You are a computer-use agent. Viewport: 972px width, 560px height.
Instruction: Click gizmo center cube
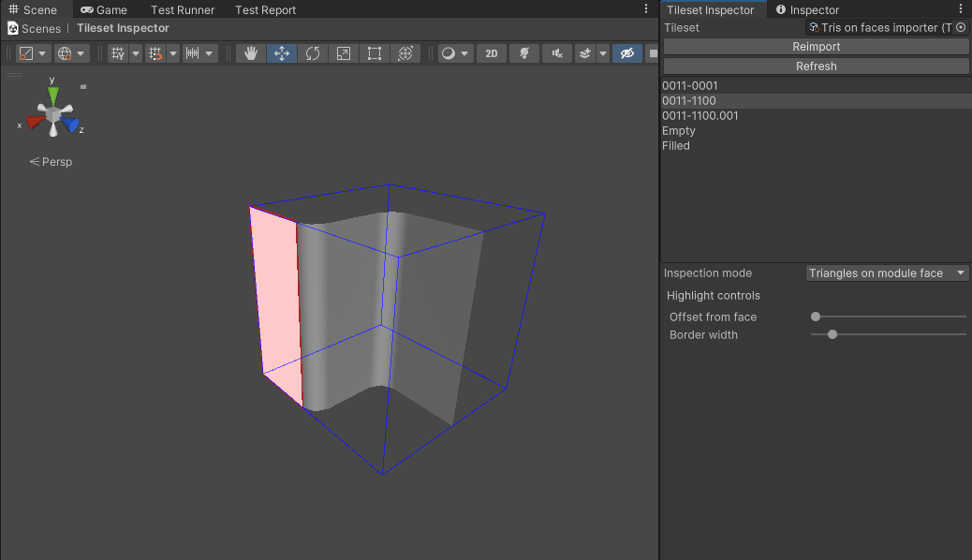coord(53,115)
